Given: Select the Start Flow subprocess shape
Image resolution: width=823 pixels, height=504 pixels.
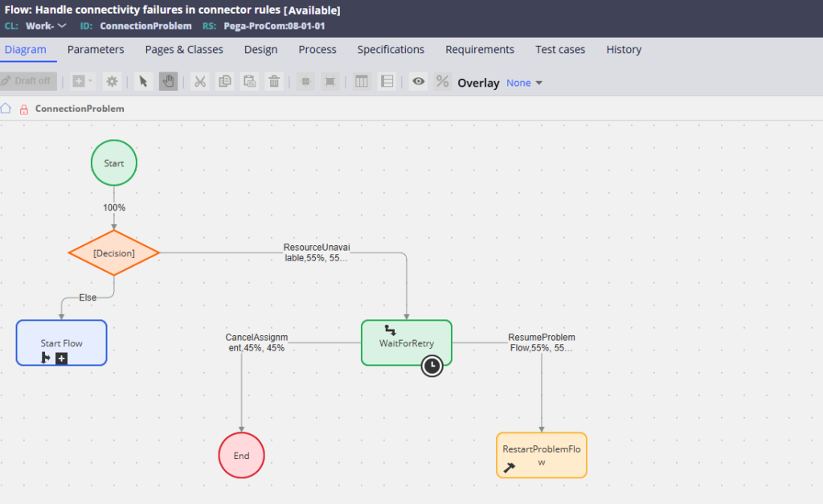Looking at the screenshot, I should pos(61,342).
